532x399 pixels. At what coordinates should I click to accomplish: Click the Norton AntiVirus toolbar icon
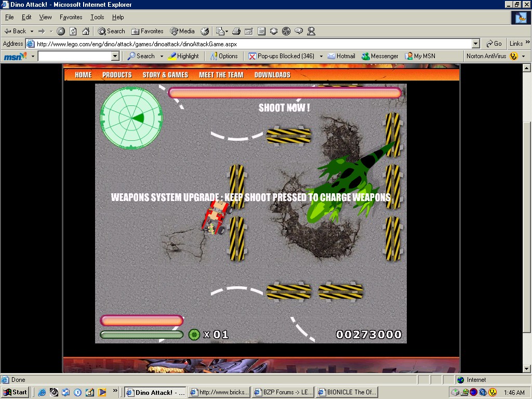point(514,56)
